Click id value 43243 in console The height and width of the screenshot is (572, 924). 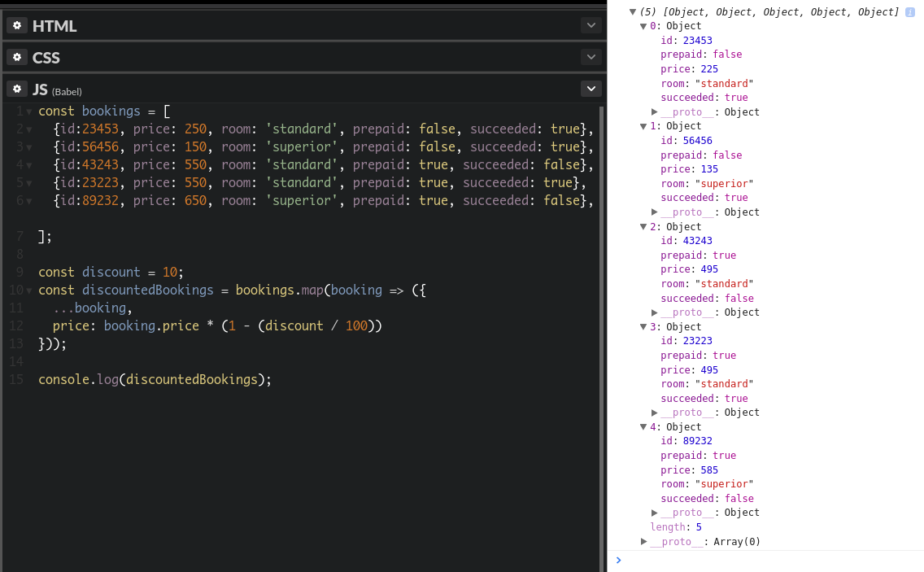698,241
